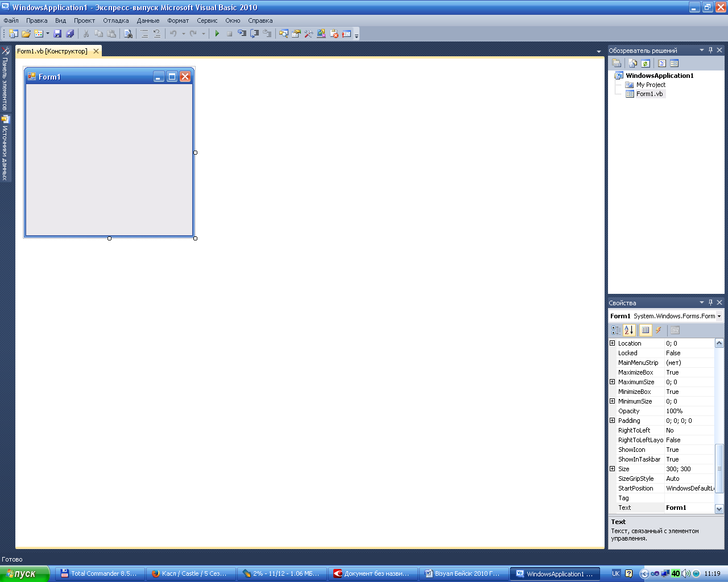728x582 pixels.
Task: Show Events with the lightning bolt icon
Action: [x=659, y=330]
